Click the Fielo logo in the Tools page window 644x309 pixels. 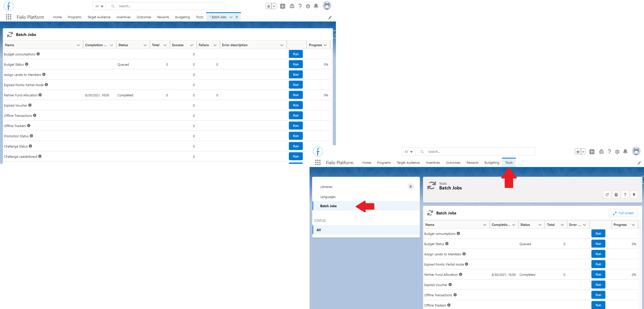[318, 152]
